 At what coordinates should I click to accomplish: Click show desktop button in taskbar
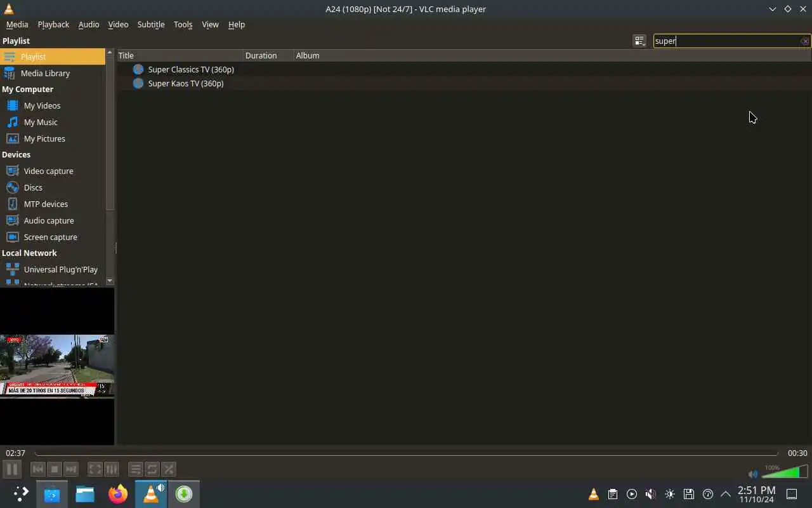coord(792,494)
